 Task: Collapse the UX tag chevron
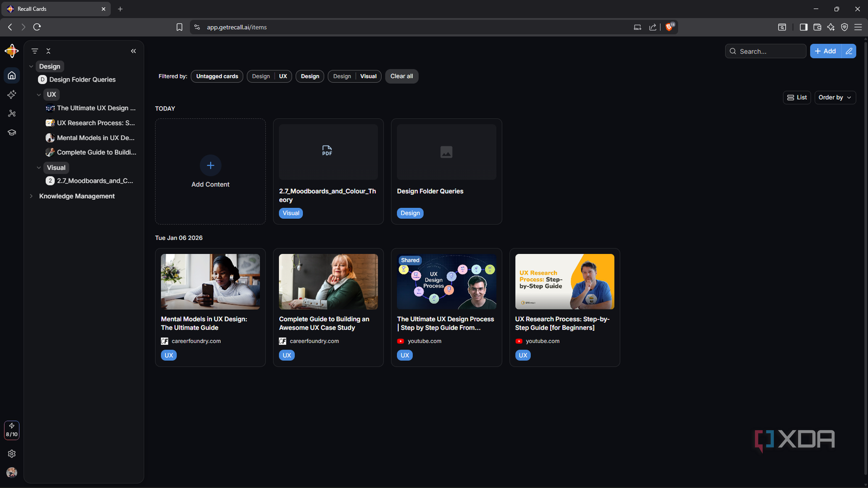coord(39,95)
